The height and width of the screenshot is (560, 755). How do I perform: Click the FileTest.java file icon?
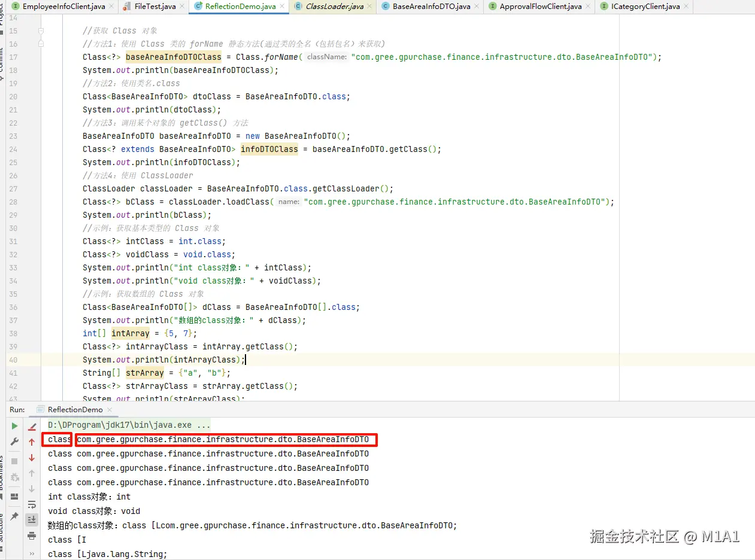click(x=127, y=7)
